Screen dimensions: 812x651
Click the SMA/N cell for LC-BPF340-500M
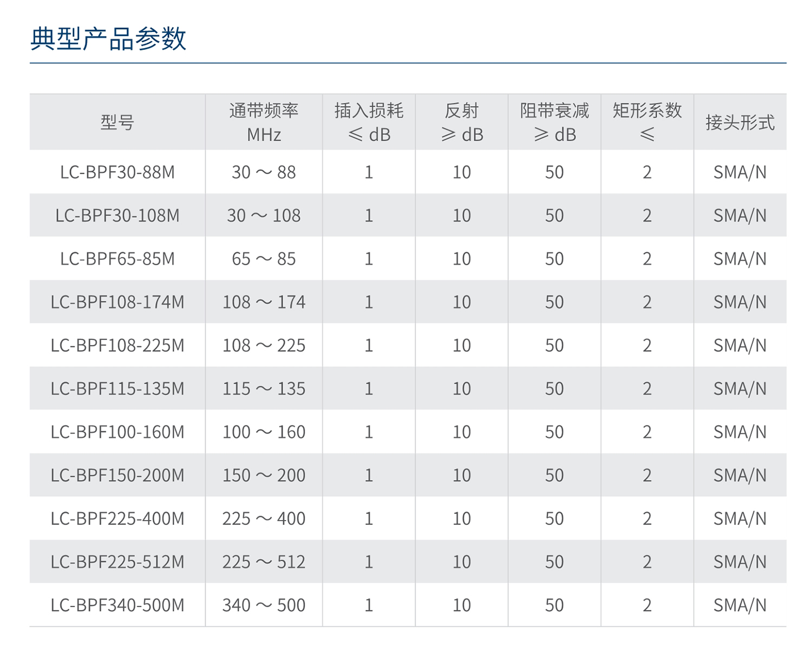click(x=740, y=605)
